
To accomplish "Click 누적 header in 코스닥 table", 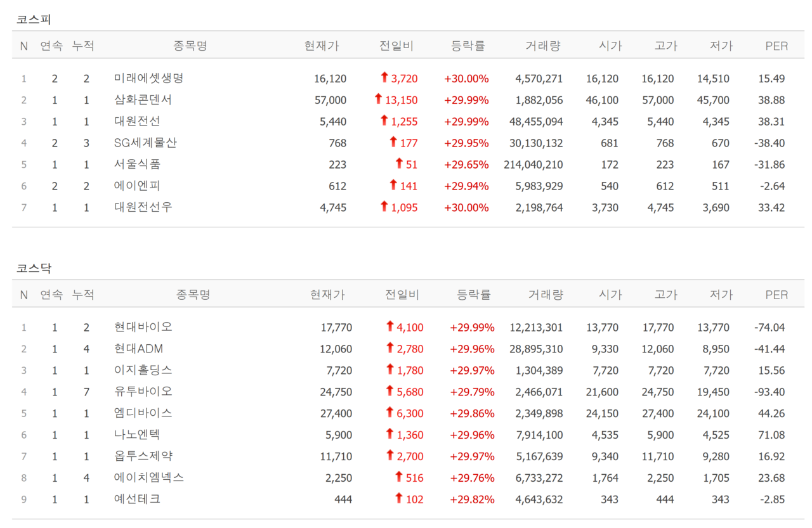I will [83, 295].
